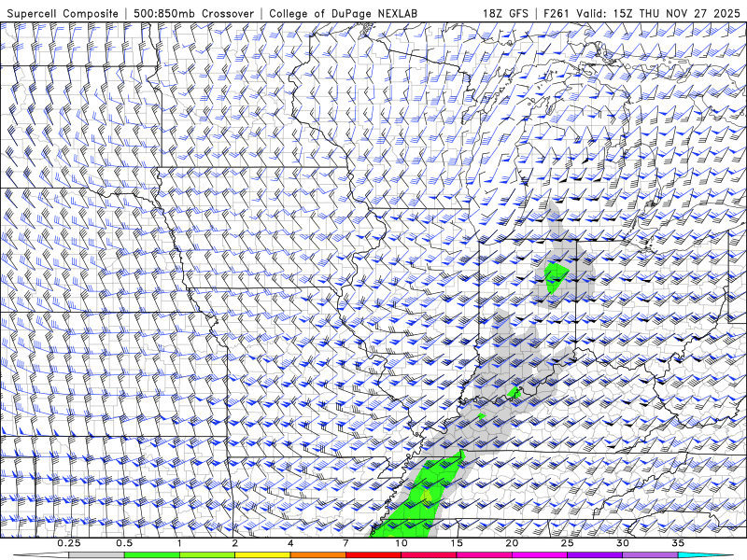The width and height of the screenshot is (747, 560).
Task: Click the "0.25" legend value
Action: [x=69, y=543]
